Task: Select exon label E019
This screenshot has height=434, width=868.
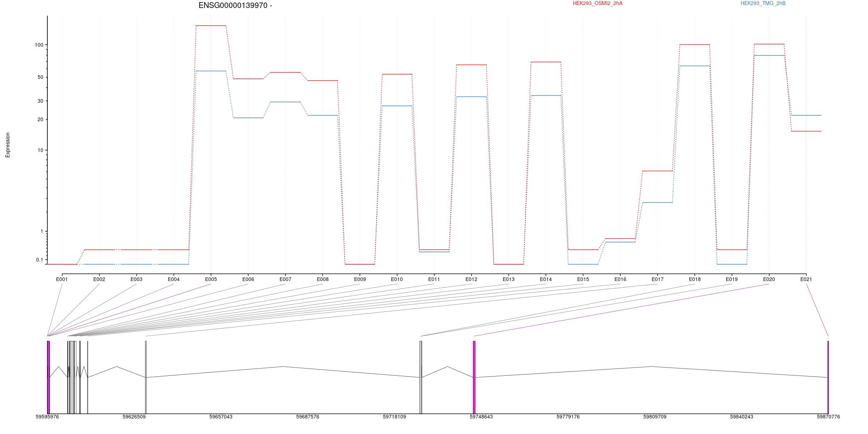Action: (x=732, y=279)
